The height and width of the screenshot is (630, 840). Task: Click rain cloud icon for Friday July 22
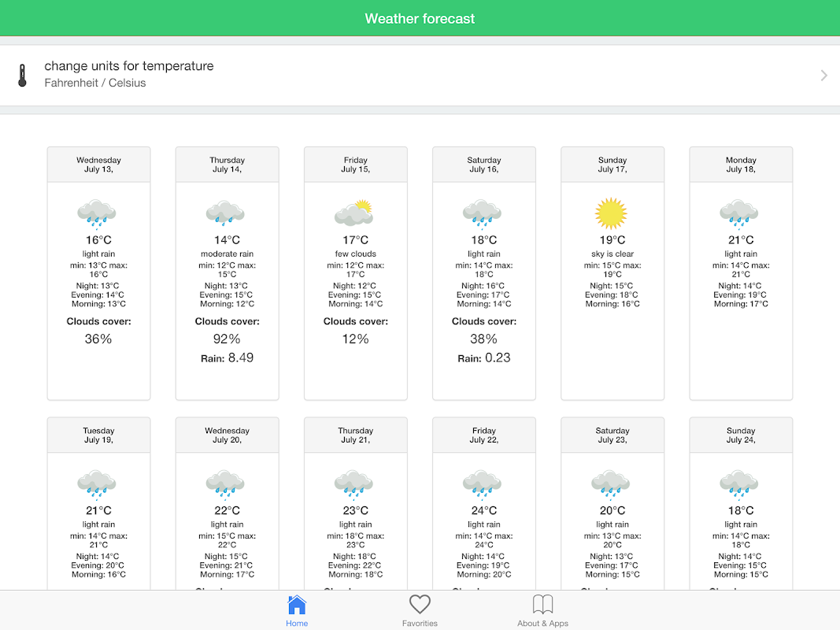tap(482, 484)
